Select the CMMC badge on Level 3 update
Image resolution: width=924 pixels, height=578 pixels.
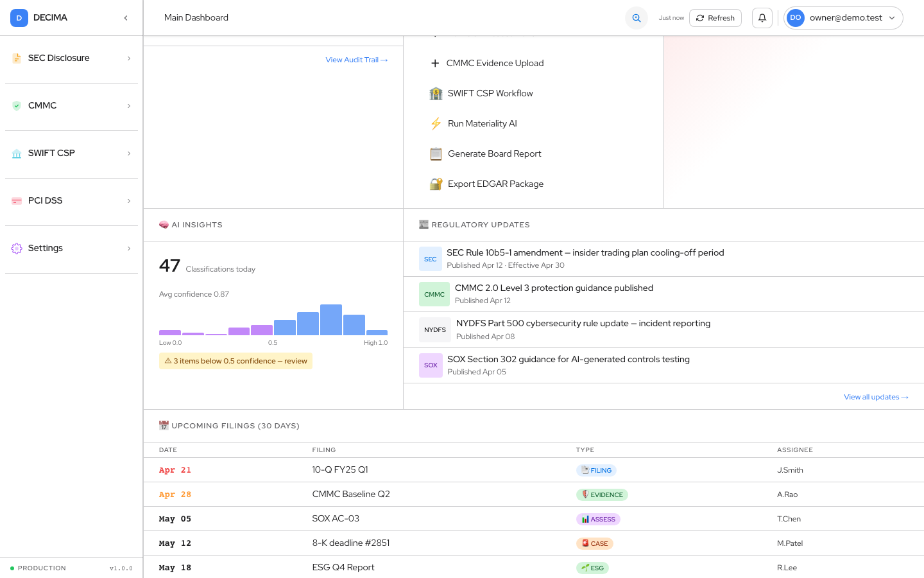pos(434,294)
